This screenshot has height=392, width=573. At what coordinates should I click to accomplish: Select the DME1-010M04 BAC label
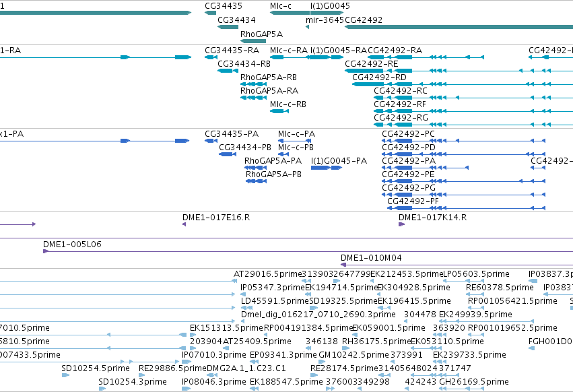371,258
